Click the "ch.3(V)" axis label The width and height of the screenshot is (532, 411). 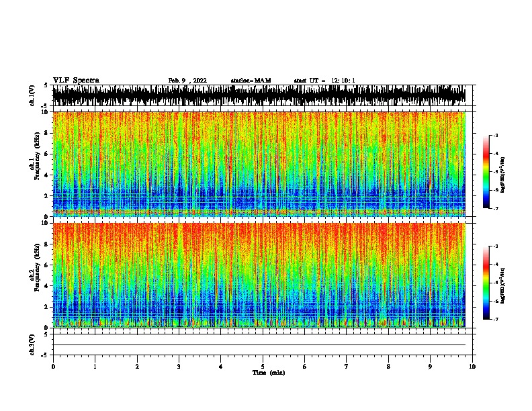point(32,345)
